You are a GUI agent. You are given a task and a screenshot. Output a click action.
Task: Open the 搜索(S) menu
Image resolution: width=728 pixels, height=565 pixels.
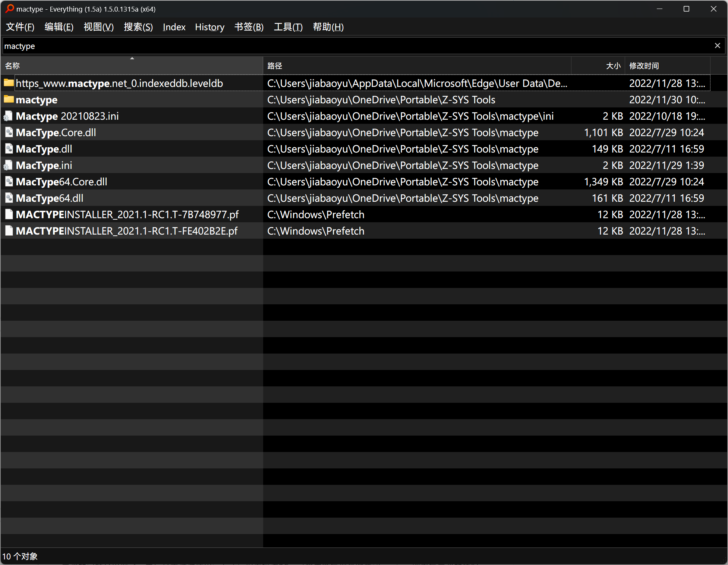point(138,27)
